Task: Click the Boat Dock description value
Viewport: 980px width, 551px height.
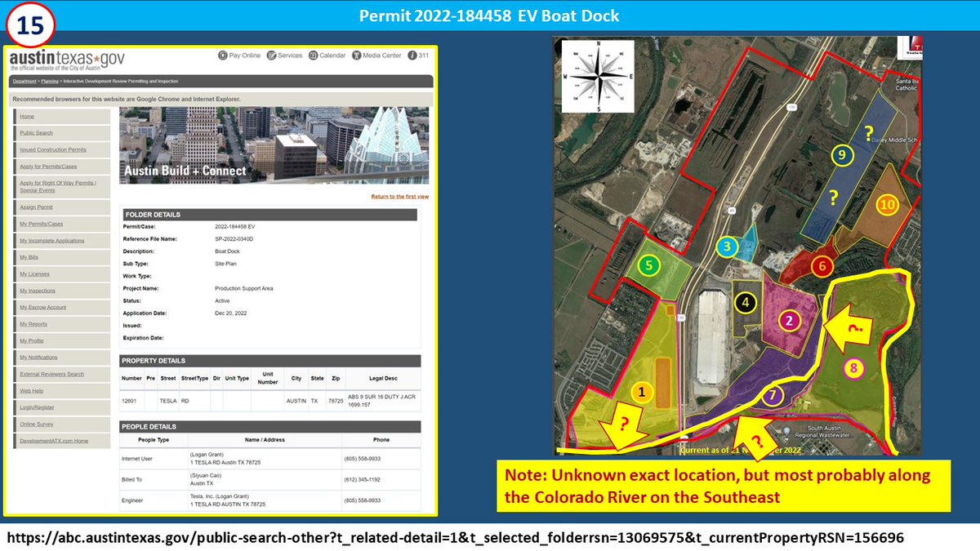Action: point(225,251)
